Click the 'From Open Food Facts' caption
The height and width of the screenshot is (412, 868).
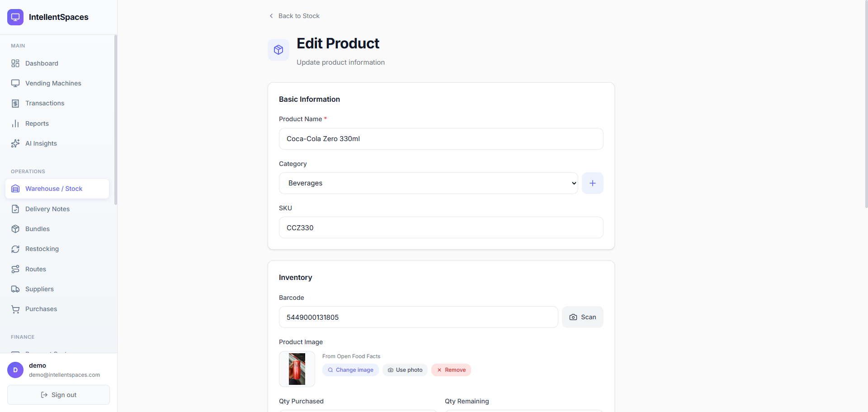tap(351, 356)
